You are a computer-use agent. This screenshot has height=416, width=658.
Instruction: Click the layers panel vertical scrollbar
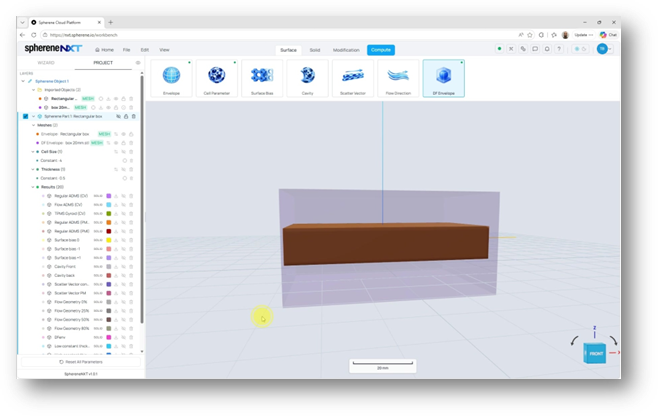[142, 199]
